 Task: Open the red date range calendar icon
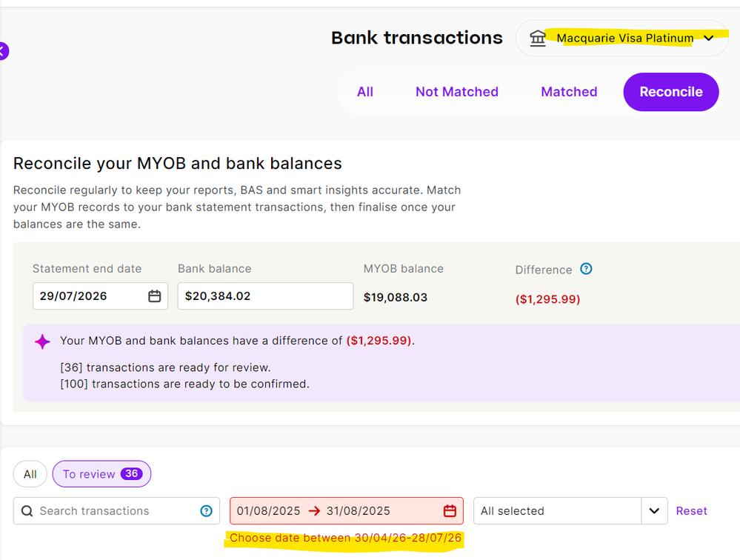pyautogui.click(x=450, y=511)
